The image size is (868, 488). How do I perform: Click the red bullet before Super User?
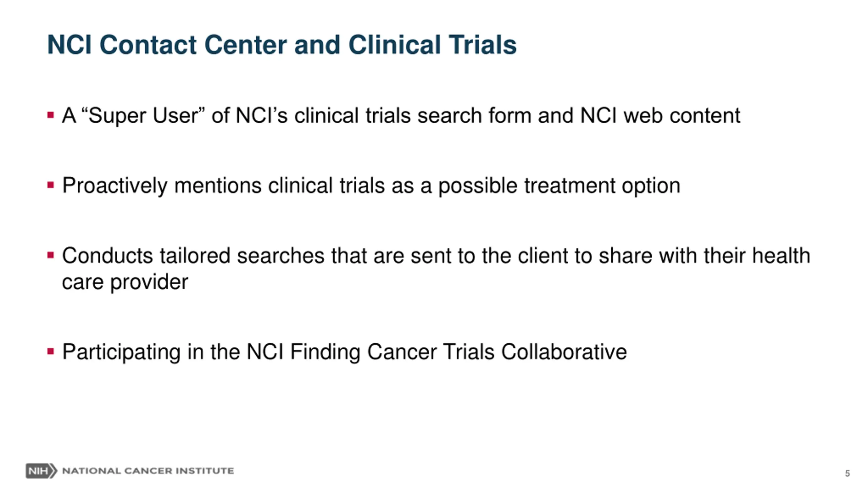click(51, 115)
